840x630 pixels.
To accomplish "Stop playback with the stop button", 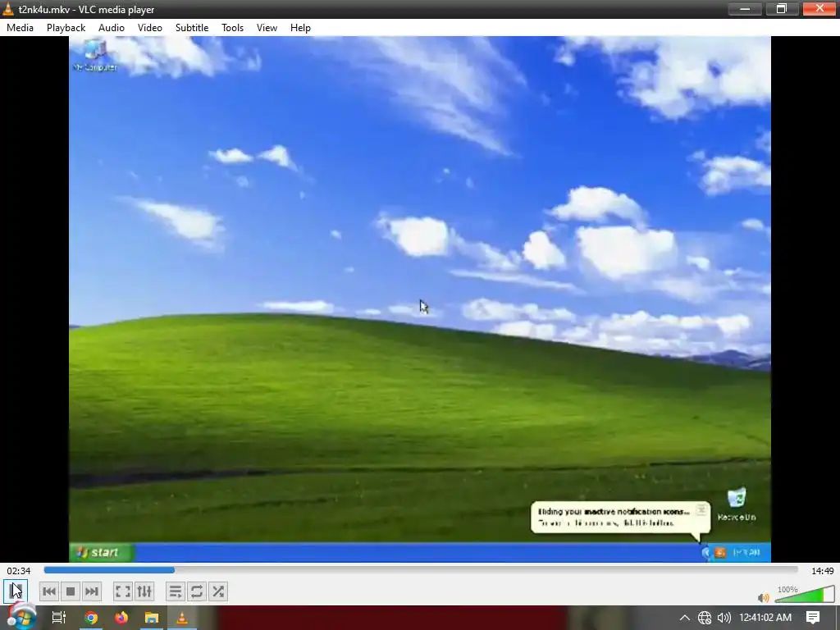I will pyautogui.click(x=71, y=591).
